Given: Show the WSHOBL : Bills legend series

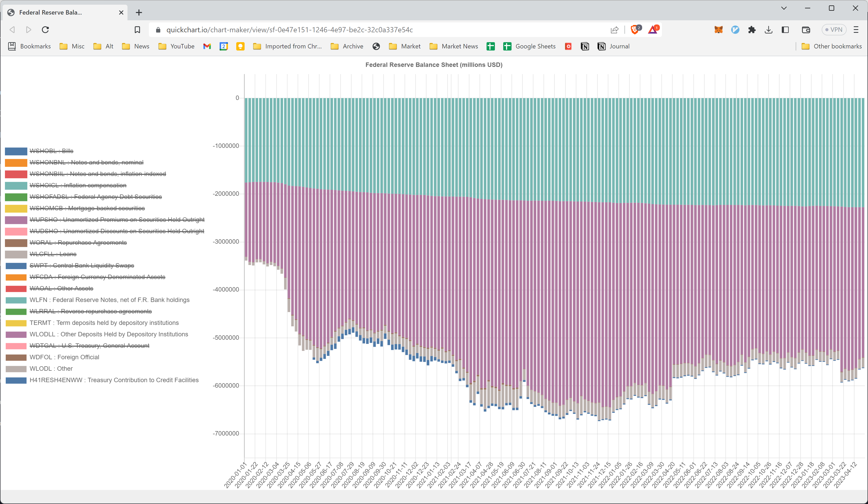Looking at the screenshot, I should click(51, 151).
